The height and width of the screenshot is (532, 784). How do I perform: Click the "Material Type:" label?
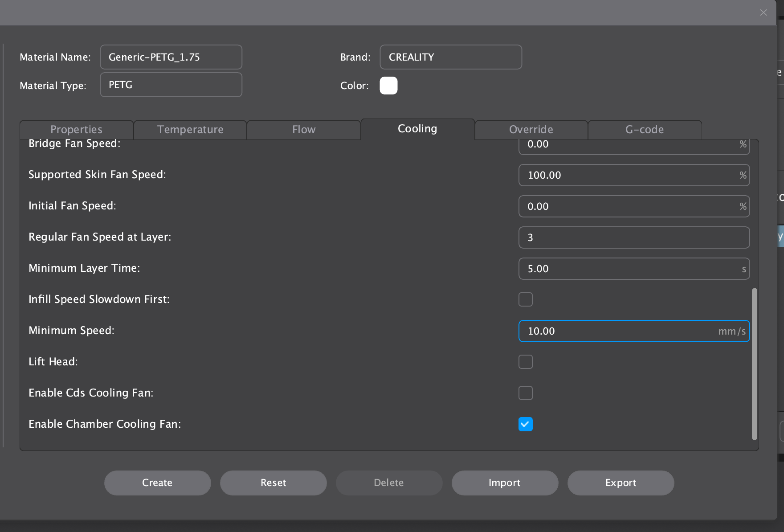coord(53,86)
